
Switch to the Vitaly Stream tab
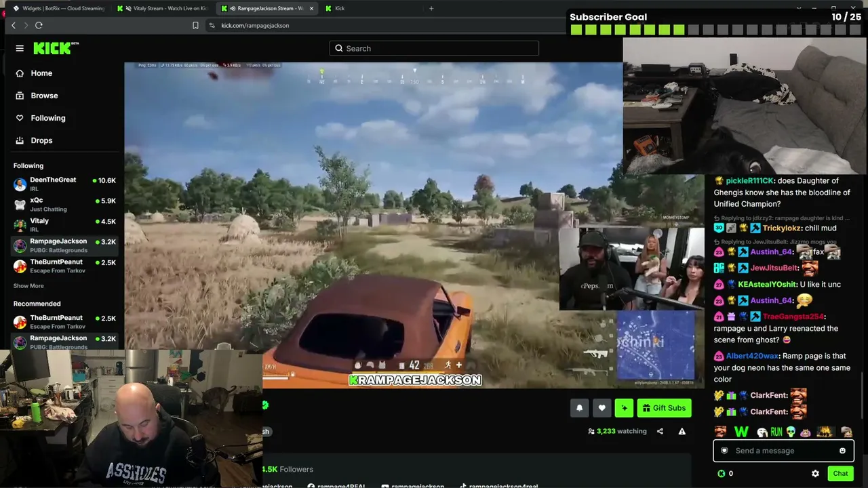pyautogui.click(x=163, y=8)
